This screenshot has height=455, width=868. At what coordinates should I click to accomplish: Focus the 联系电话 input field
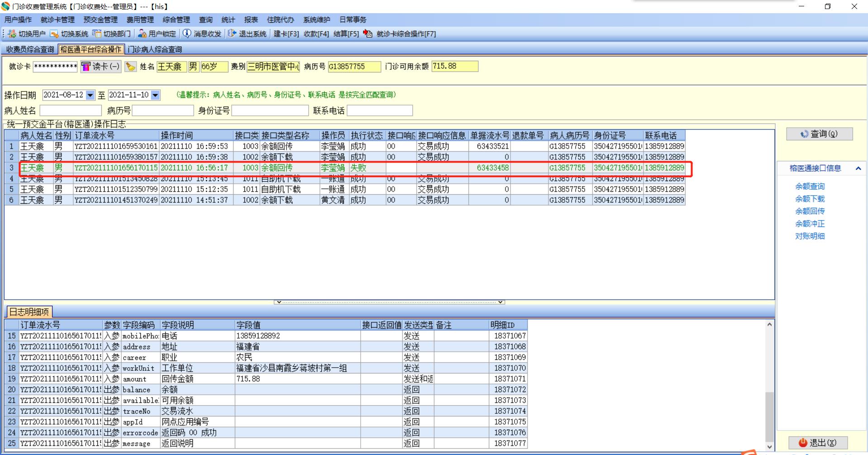[x=380, y=110]
